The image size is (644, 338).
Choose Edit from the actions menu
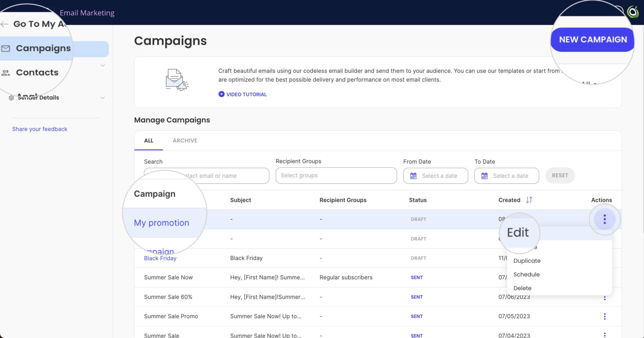point(518,233)
